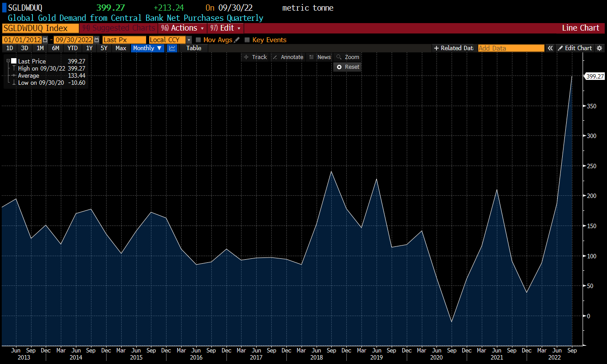Open the start date calendar picker

45,40
